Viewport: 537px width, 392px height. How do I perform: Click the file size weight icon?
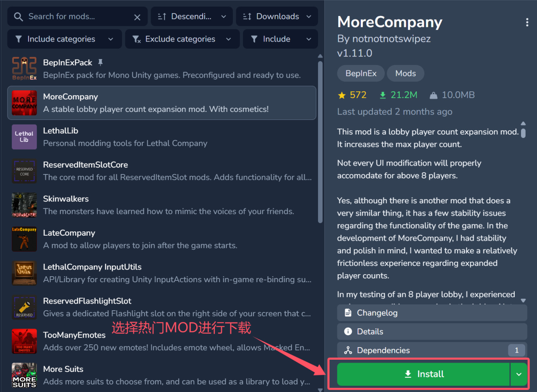click(433, 95)
